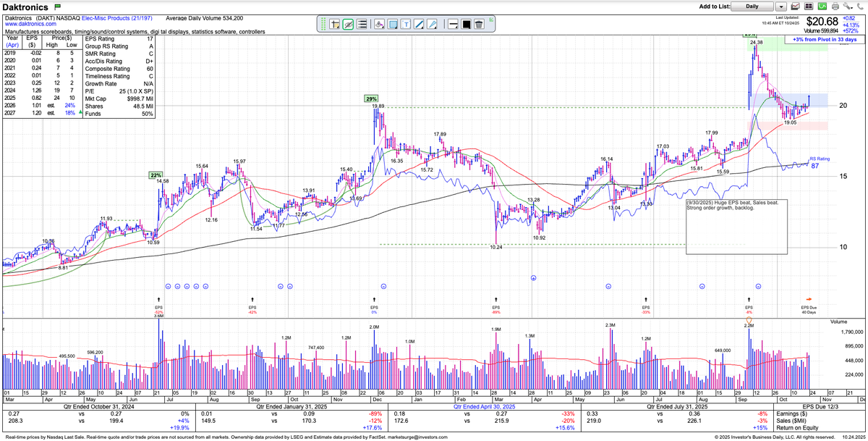The image size is (868, 441).
Task: Click the RS Rating 87 label
Action: 819,162
